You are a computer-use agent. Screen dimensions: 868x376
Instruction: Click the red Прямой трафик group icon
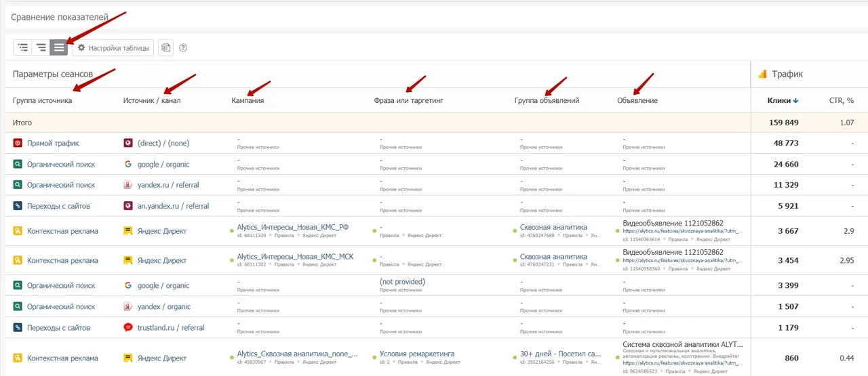tap(18, 143)
